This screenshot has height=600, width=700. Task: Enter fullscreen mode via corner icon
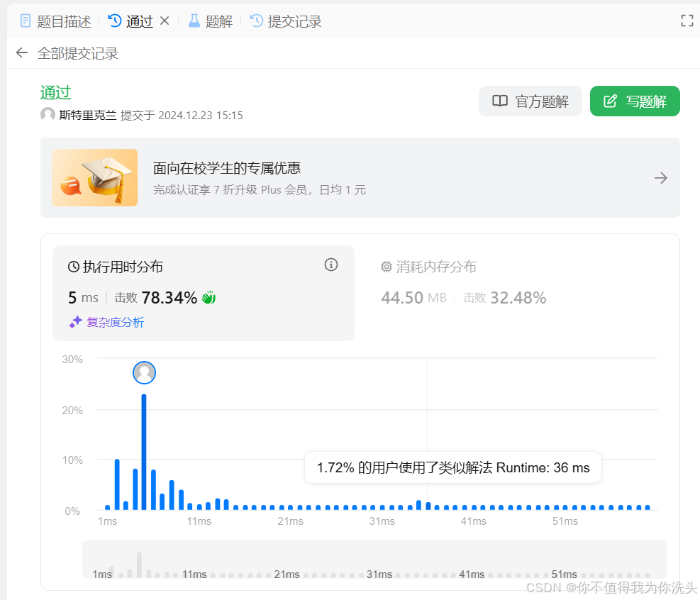click(687, 21)
